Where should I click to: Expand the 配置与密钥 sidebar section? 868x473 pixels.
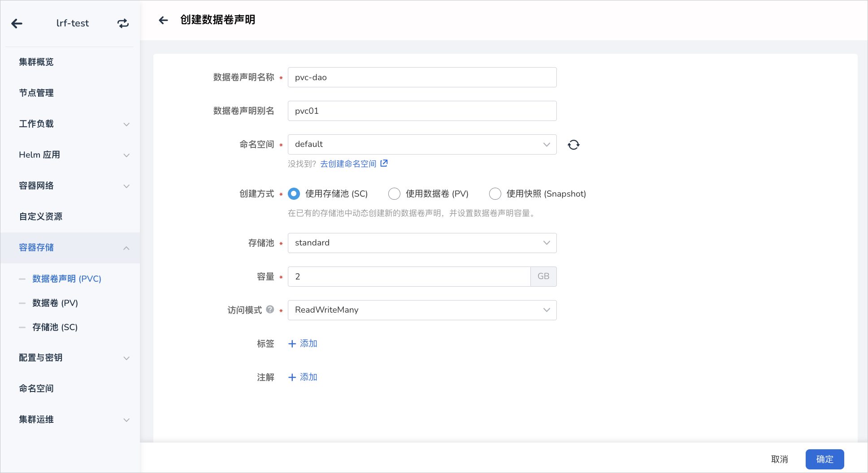coord(70,357)
